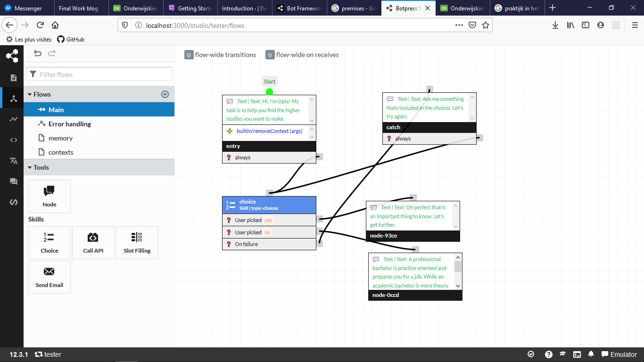Open the Emulator chat panel

click(618, 354)
